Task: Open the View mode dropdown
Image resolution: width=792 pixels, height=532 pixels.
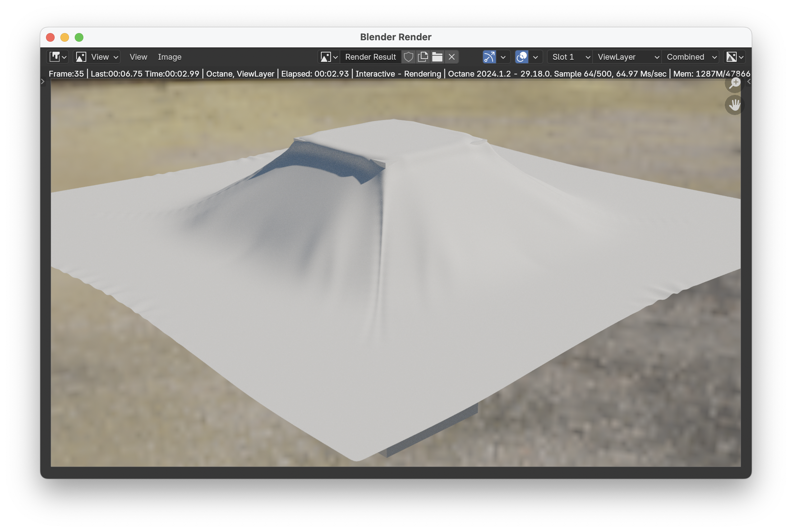Action: point(97,57)
